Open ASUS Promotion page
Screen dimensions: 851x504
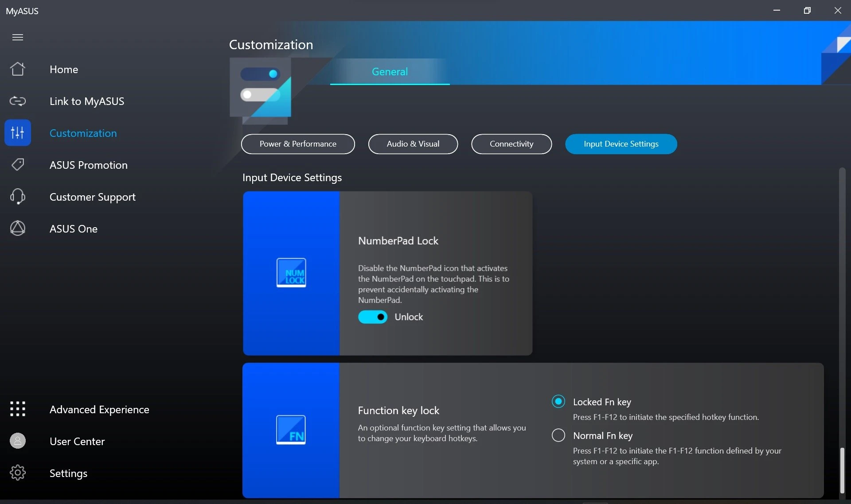click(89, 165)
